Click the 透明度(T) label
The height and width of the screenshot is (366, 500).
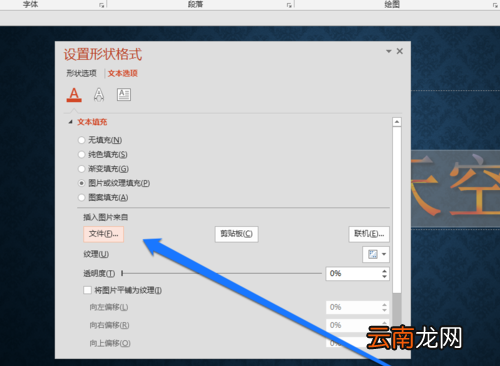point(99,274)
